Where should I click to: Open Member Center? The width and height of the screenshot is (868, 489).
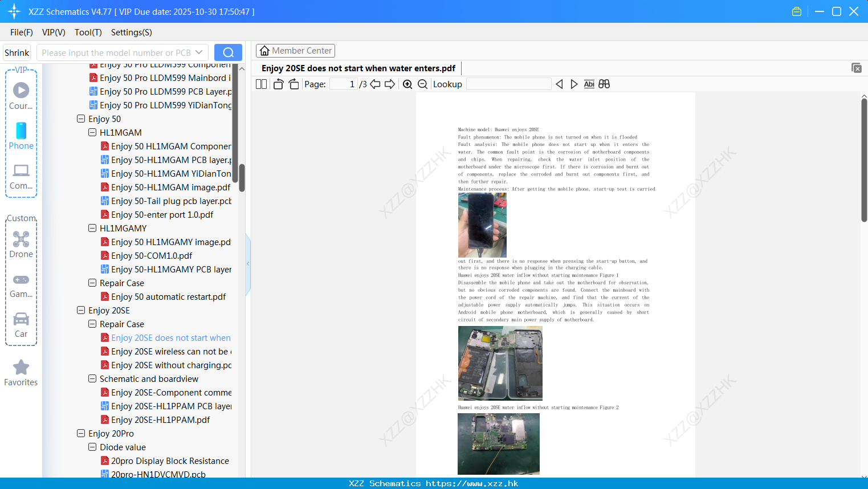pos(295,51)
